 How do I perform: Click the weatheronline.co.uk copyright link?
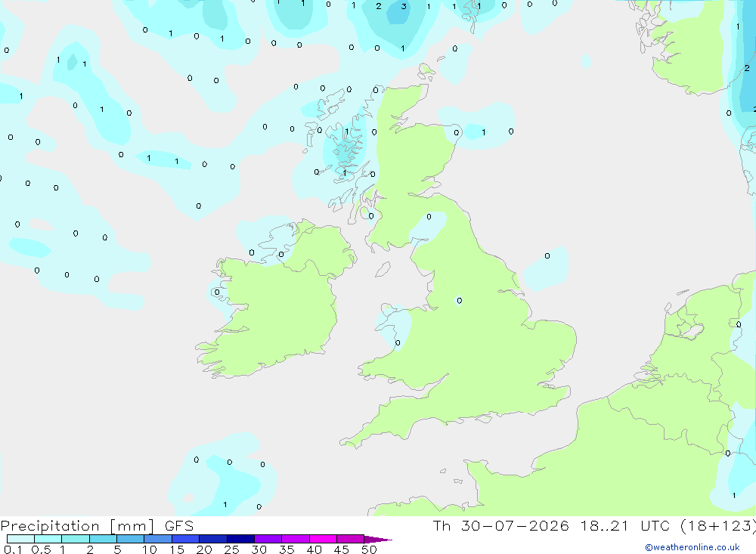click(x=692, y=547)
